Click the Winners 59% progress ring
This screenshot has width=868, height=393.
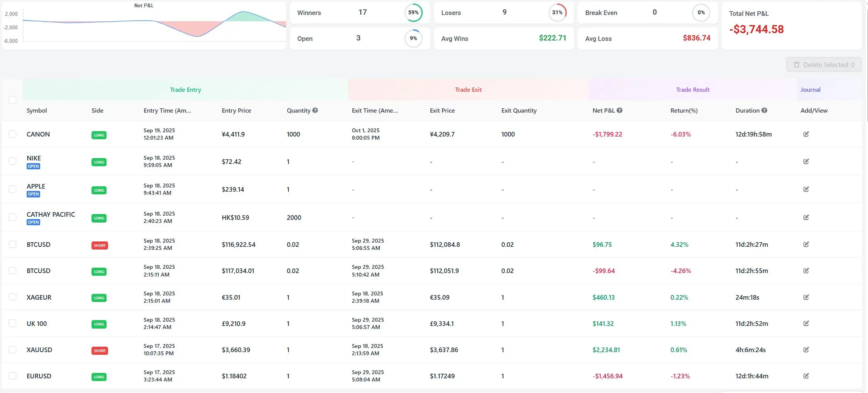(x=413, y=13)
